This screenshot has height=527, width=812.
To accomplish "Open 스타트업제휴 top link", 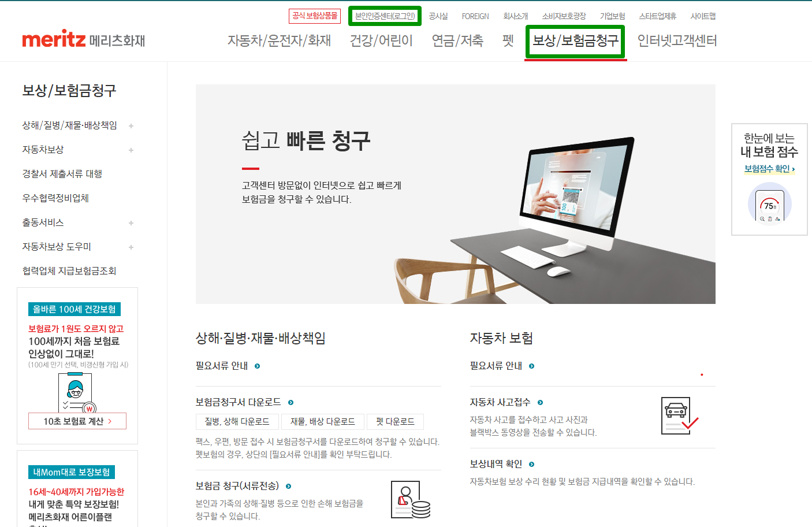I will (x=658, y=16).
